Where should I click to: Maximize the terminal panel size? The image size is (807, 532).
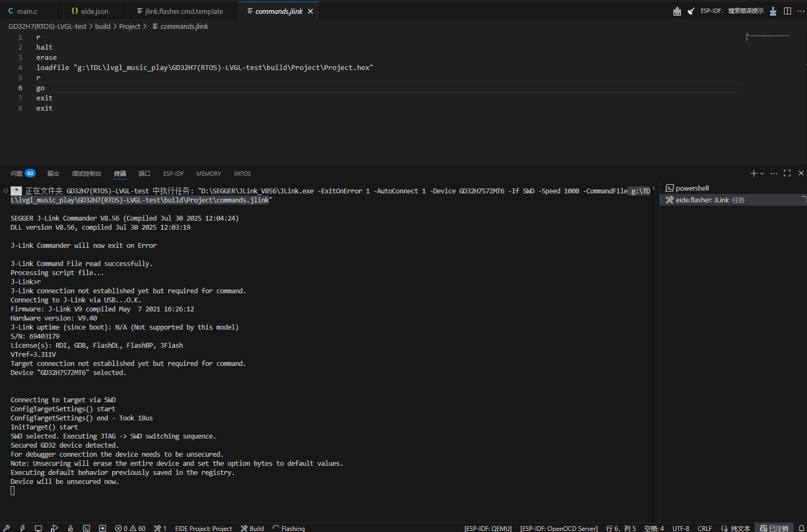click(x=787, y=173)
